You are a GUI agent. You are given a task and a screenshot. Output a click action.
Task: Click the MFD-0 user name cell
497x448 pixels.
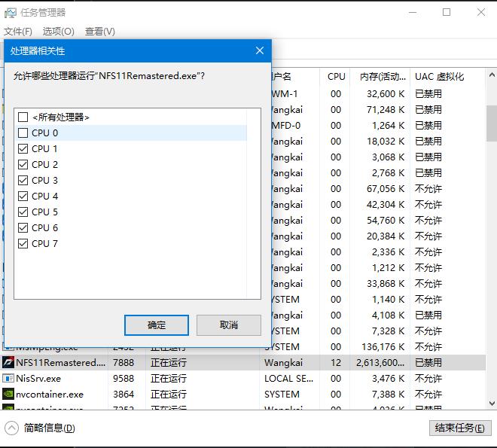[286, 126]
